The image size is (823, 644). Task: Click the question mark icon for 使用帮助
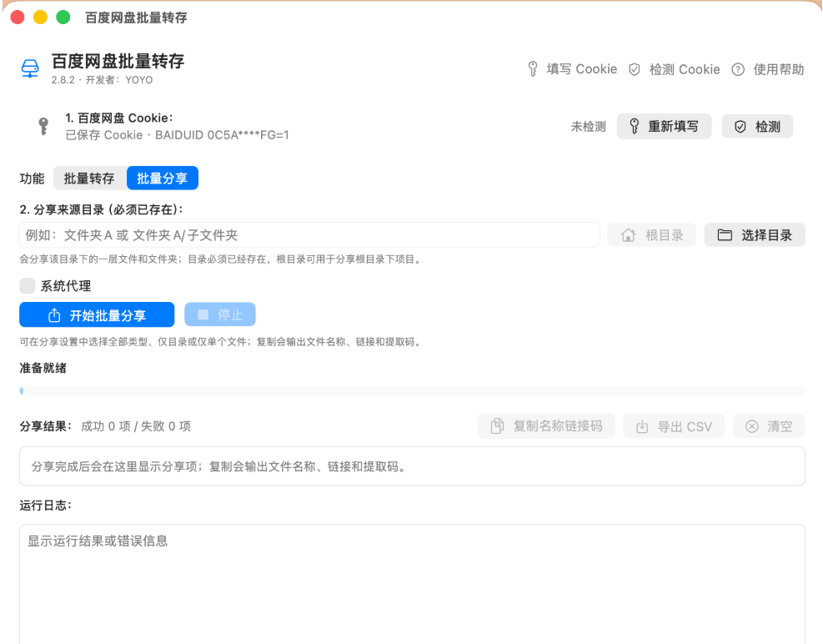[x=738, y=69]
